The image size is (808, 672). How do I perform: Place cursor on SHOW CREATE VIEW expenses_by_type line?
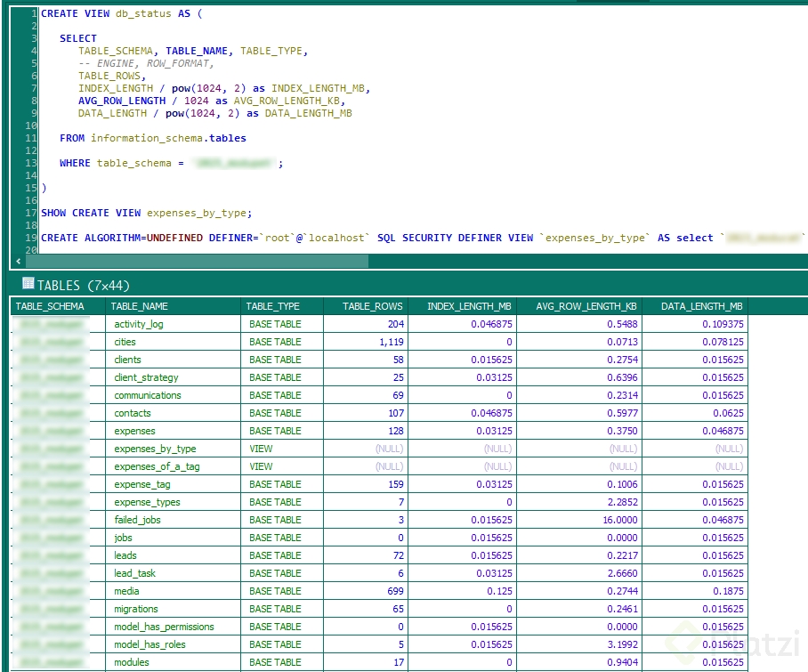tap(146, 213)
